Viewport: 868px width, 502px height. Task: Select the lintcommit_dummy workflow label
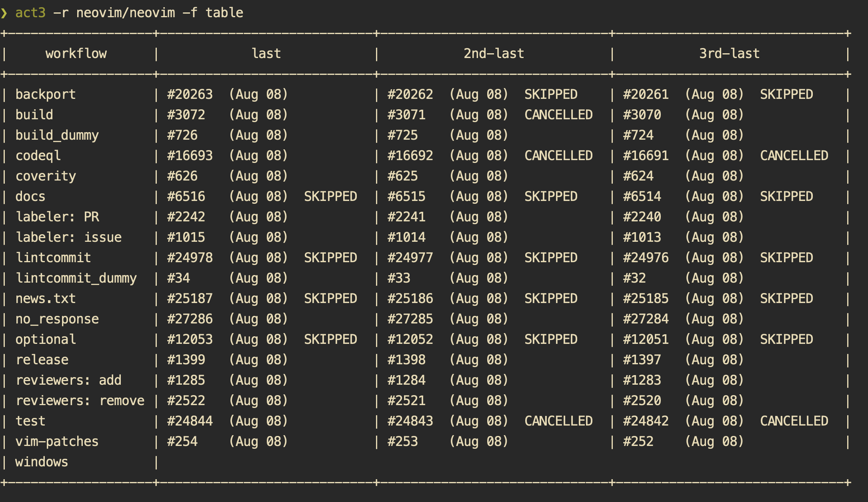pos(76,278)
